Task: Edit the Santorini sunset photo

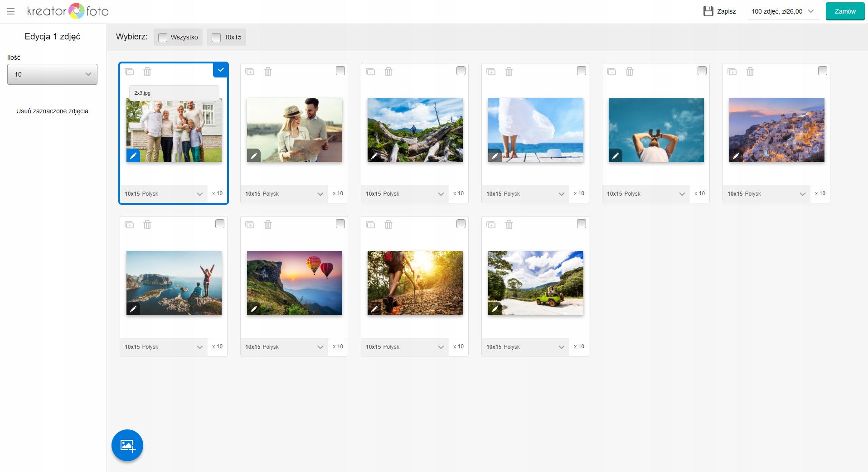Action: pos(736,156)
